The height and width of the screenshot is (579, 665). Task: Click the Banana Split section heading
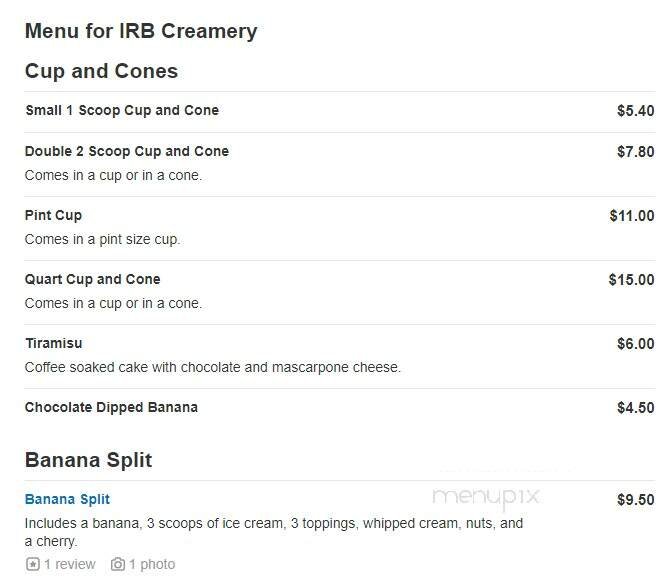(88, 460)
